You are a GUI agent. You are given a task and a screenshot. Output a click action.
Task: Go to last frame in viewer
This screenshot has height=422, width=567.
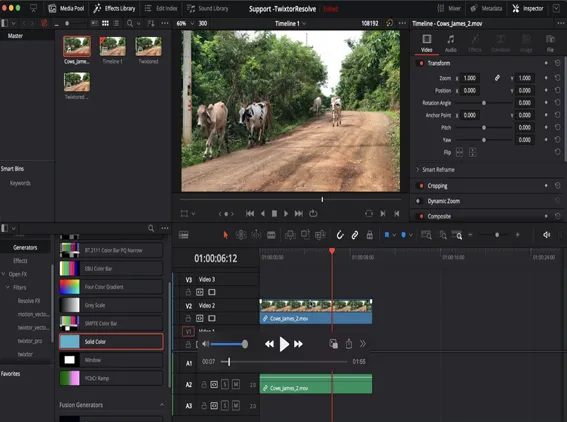[299, 214]
